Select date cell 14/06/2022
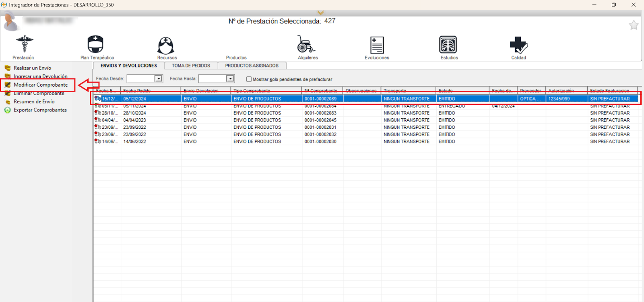644x302 pixels. tap(135, 142)
